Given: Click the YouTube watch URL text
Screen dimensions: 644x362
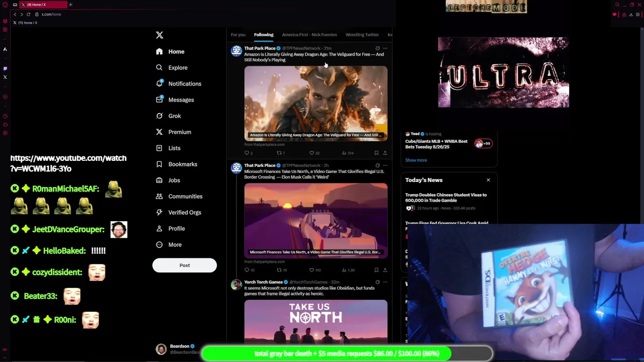Looking at the screenshot, I should [68, 163].
